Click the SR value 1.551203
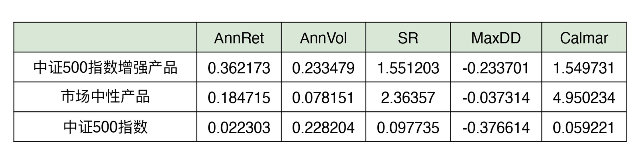The width and height of the screenshot is (644, 158). tap(408, 68)
